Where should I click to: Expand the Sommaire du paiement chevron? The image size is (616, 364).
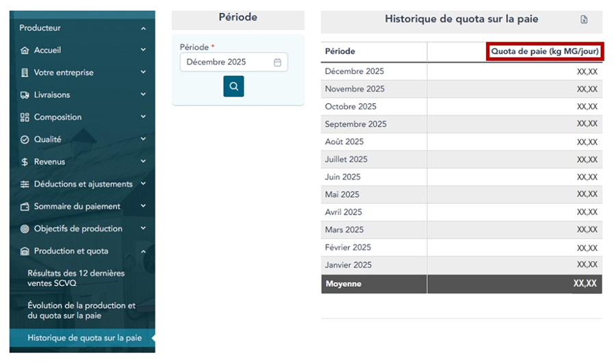[143, 206]
